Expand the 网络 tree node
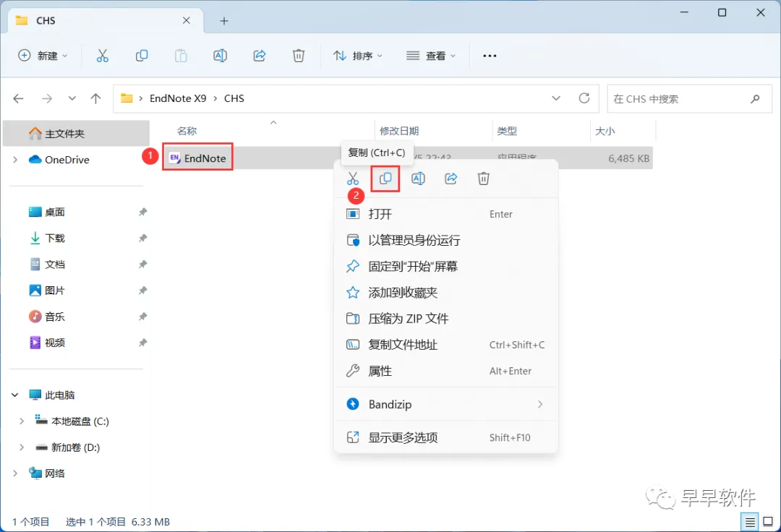This screenshot has width=781, height=532. 15,473
